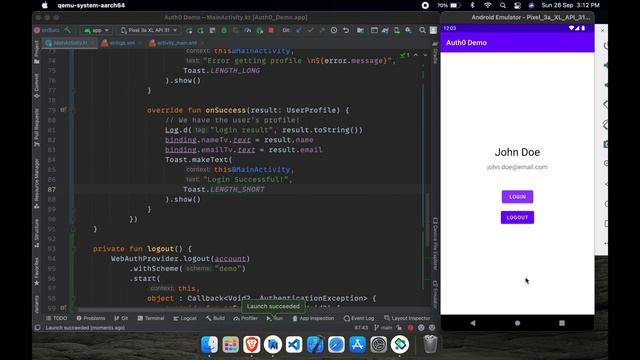Image resolution: width=640 pixels, height=360 pixels.
Task: Click the red Stop button in toolbar
Action: [271, 30]
